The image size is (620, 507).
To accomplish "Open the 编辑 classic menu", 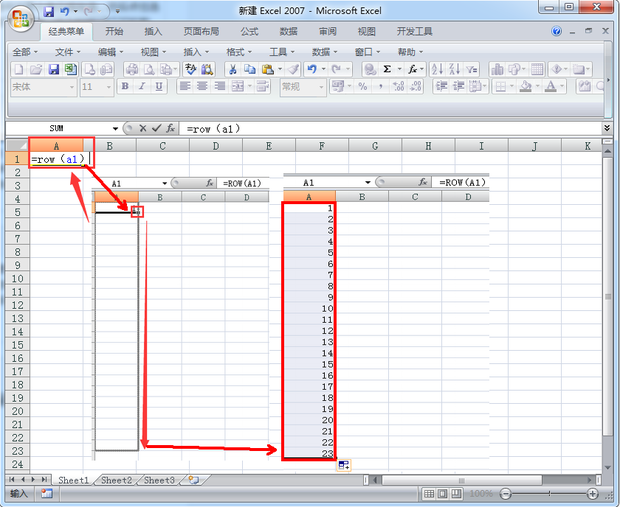I will 110,52.
